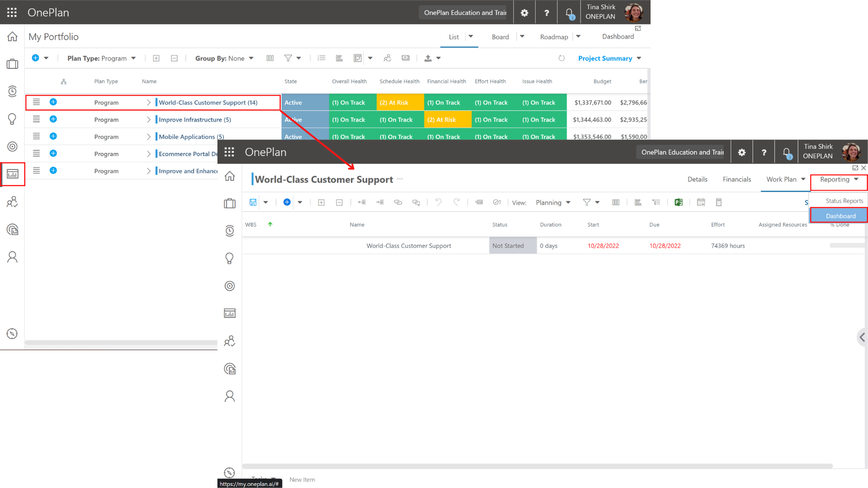Click the outdent task icon in Work Plan toolbar
Viewport: 868px width, 488px height.
click(362, 202)
